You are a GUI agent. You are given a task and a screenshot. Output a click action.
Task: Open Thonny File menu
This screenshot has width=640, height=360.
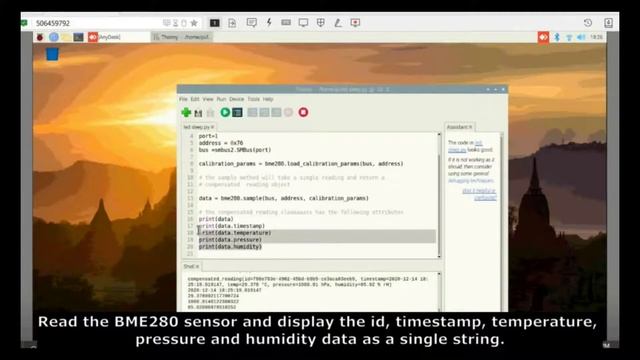point(183,99)
